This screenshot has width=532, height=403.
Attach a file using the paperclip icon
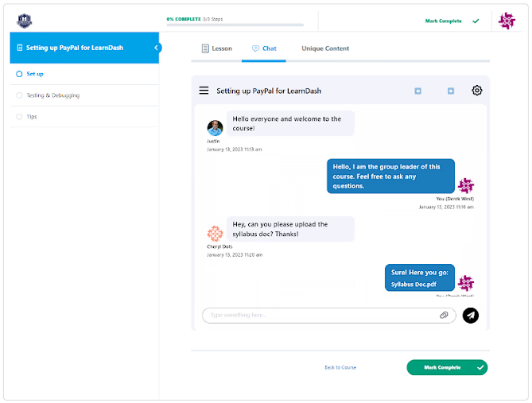(444, 315)
